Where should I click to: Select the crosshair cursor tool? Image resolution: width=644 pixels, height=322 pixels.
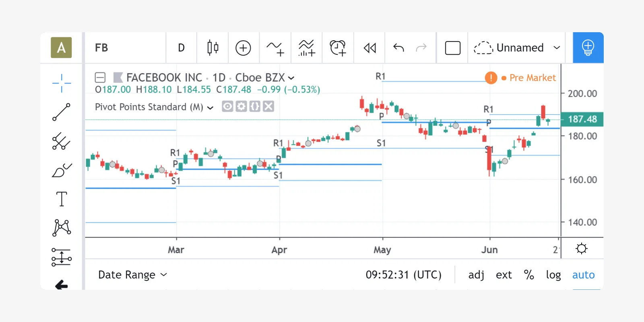[x=62, y=83]
